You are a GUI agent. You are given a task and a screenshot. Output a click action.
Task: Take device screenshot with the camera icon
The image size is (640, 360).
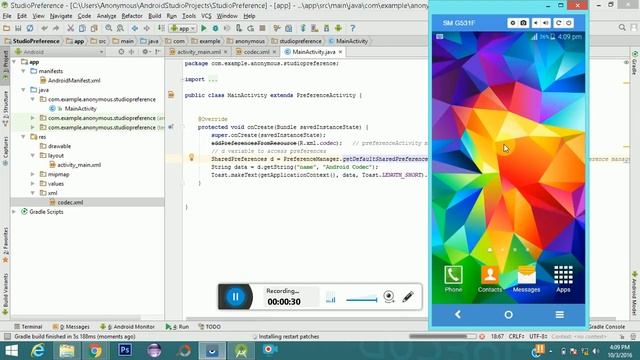pos(523,23)
